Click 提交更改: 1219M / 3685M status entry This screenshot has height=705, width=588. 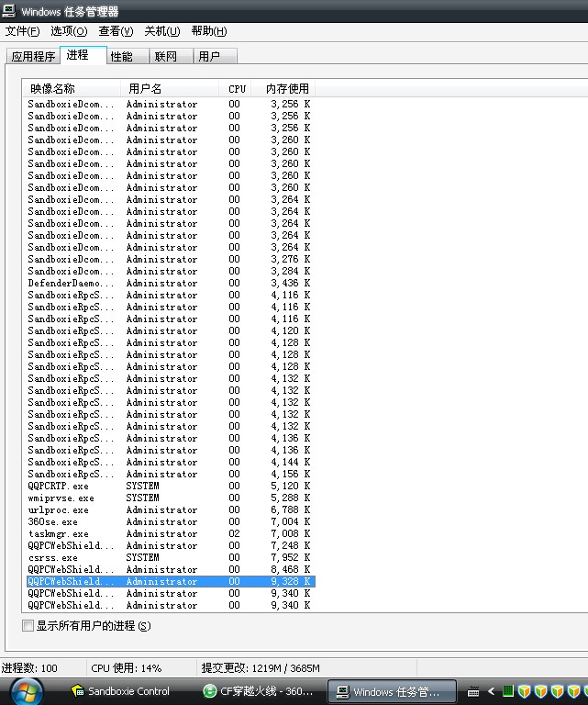point(261,668)
